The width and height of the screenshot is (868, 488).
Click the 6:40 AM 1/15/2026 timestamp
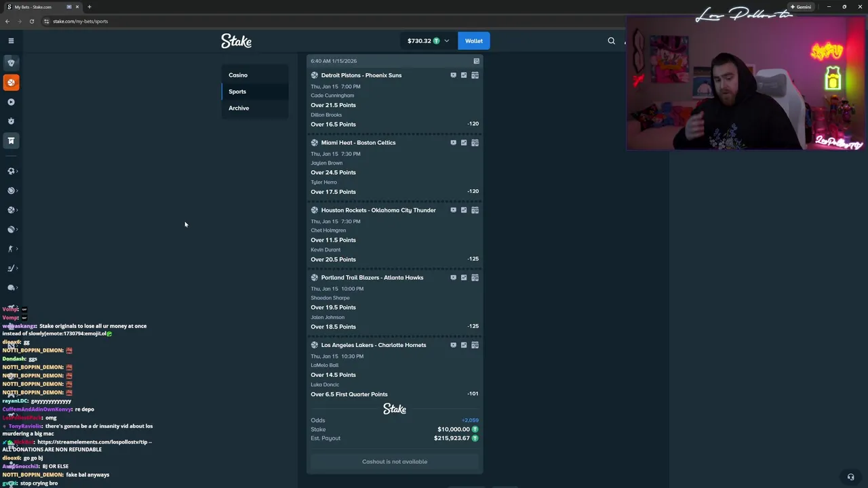click(x=334, y=61)
